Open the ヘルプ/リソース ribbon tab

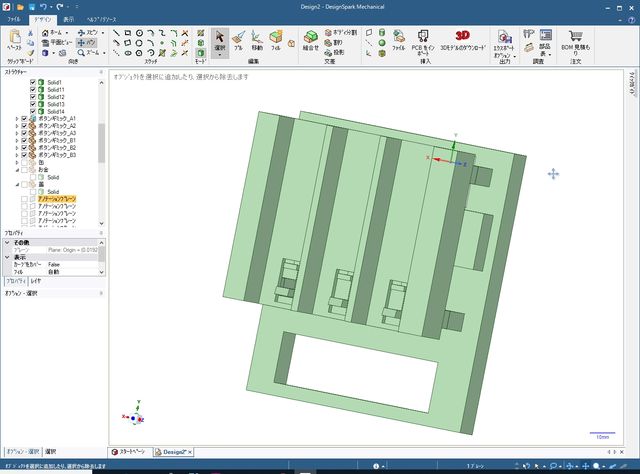pos(102,20)
